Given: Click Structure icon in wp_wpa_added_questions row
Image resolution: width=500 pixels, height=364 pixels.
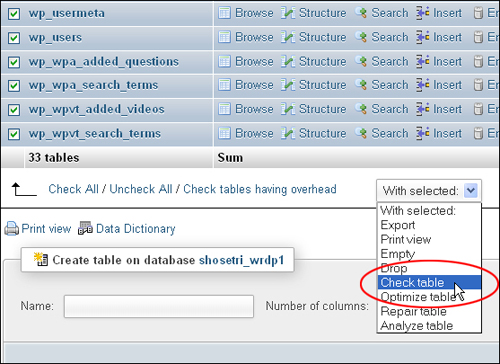Looking at the screenshot, I should [x=288, y=61].
